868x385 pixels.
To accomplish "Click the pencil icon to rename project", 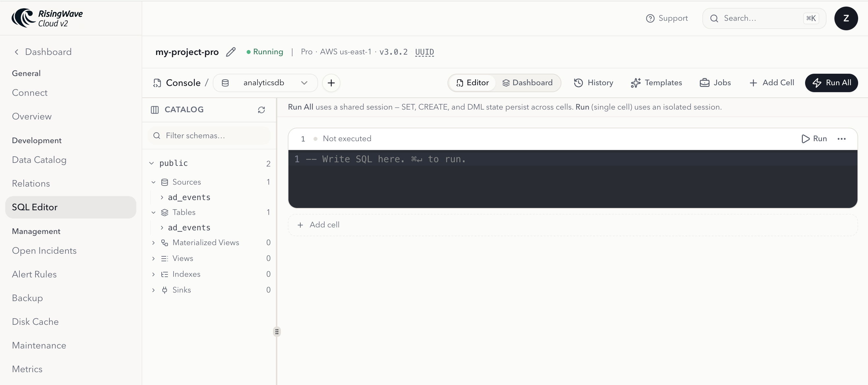I will tap(231, 52).
